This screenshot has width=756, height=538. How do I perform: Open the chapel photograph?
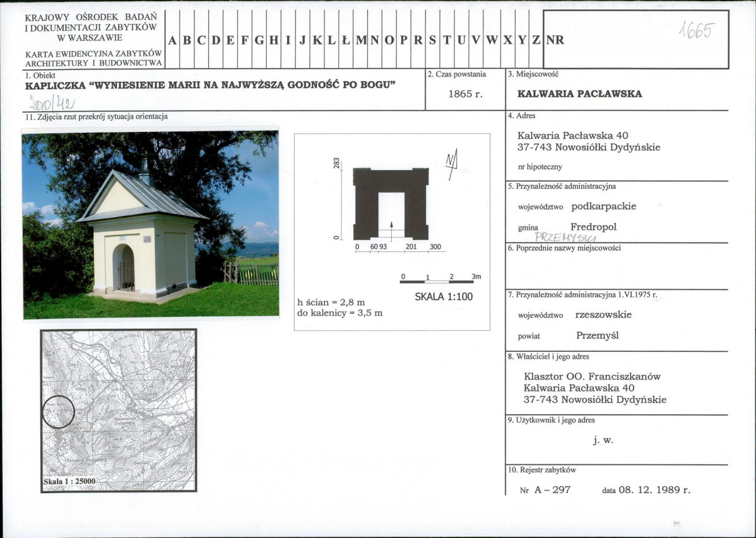(x=150, y=224)
